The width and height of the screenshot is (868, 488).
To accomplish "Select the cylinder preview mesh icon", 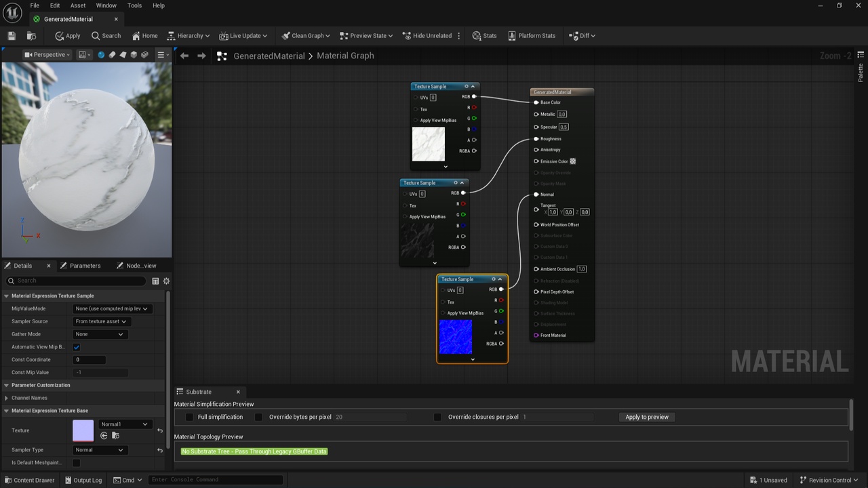I will tap(112, 55).
